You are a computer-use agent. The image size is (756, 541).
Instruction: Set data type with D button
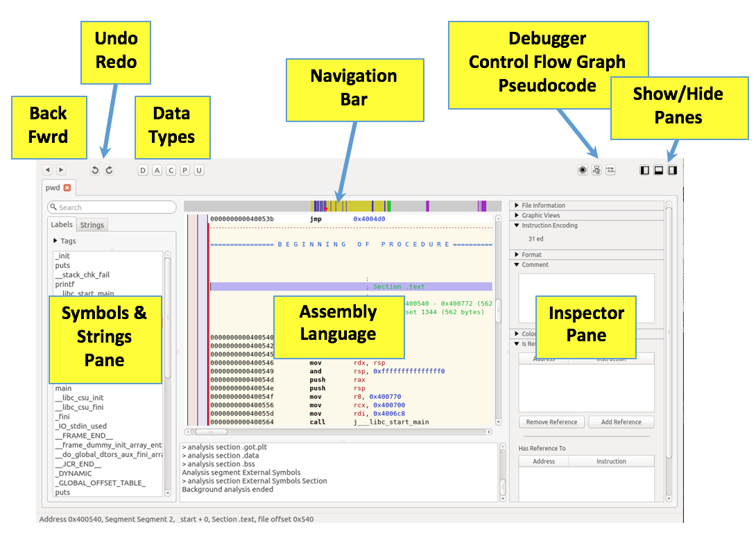pos(143,170)
